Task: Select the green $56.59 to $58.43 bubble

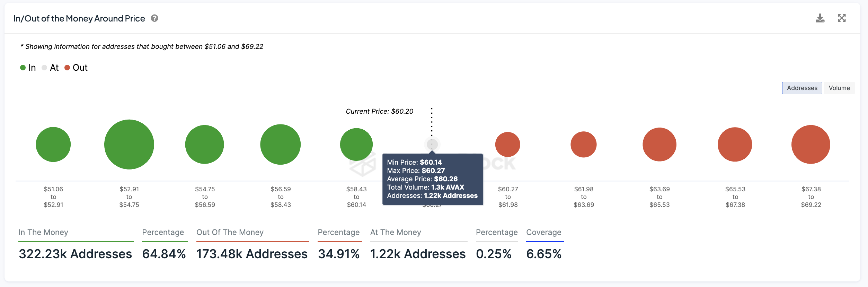Action: coord(281,145)
